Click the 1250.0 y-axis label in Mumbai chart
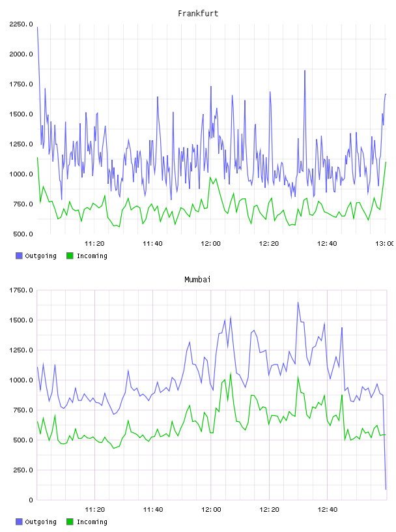 [x=21, y=350]
